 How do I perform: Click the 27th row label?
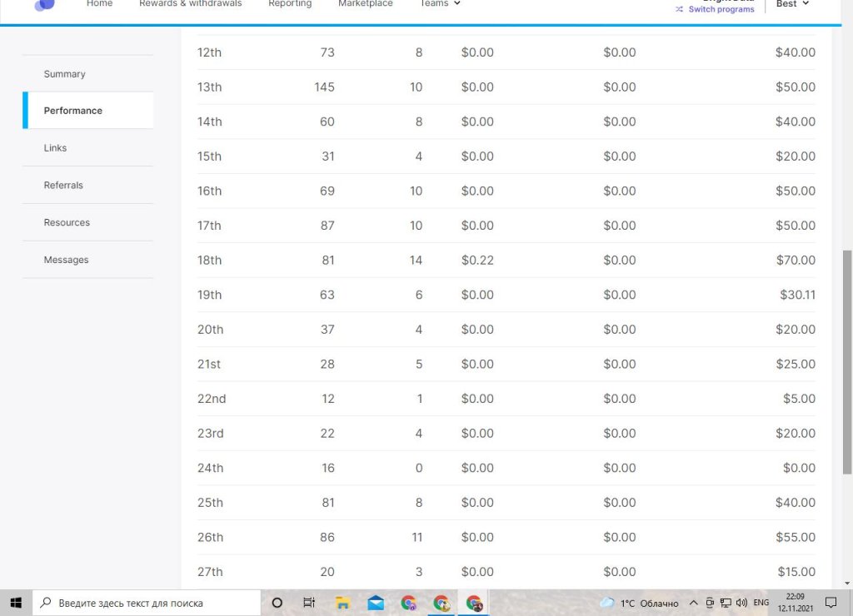click(210, 572)
